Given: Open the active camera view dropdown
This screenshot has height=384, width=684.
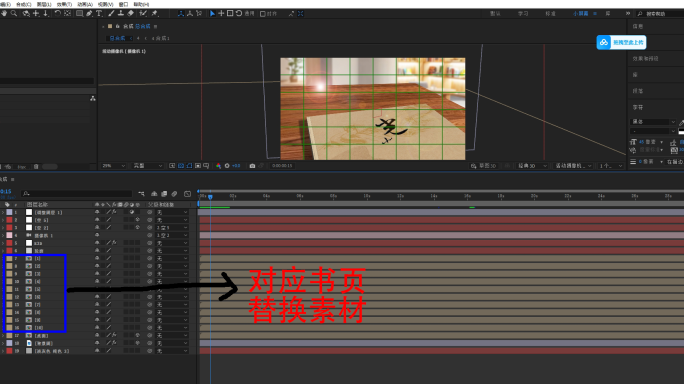Looking at the screenshot, I should [x=573, y=166].
